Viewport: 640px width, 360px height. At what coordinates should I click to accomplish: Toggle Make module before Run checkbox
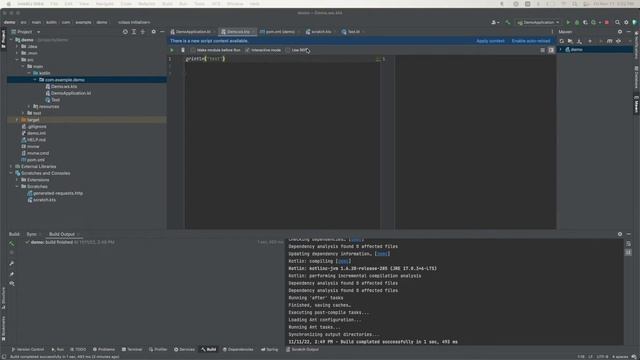[x=193, y=50]
